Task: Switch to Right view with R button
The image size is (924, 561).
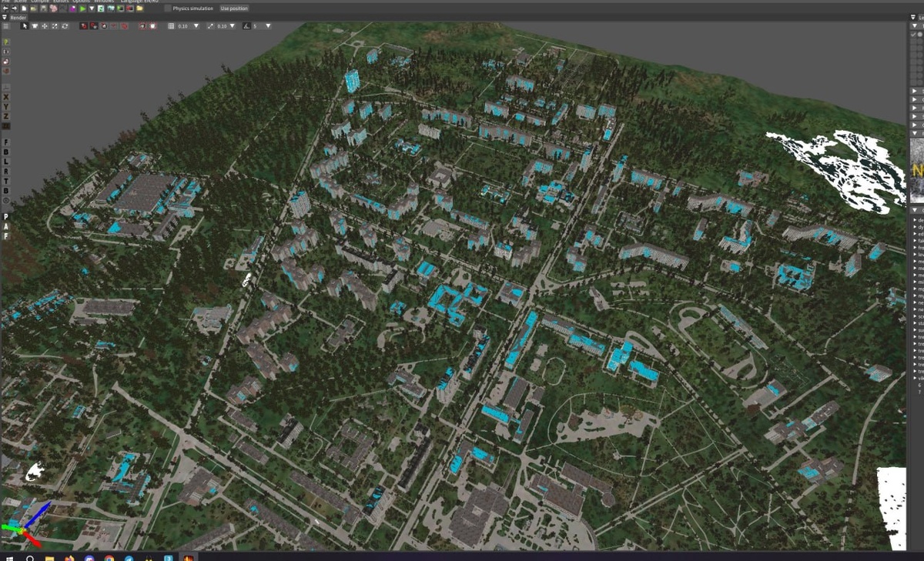Action: [x=6, y=171]
